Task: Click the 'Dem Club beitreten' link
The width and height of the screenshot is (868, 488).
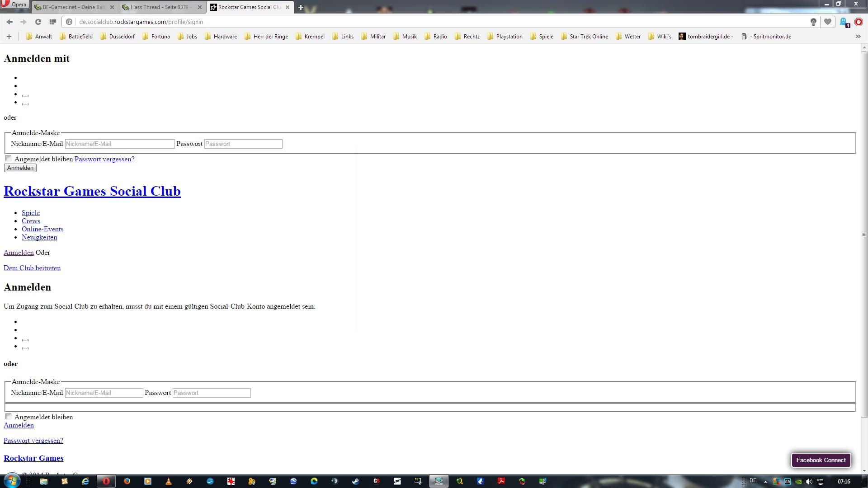Action: coord(32,268)
